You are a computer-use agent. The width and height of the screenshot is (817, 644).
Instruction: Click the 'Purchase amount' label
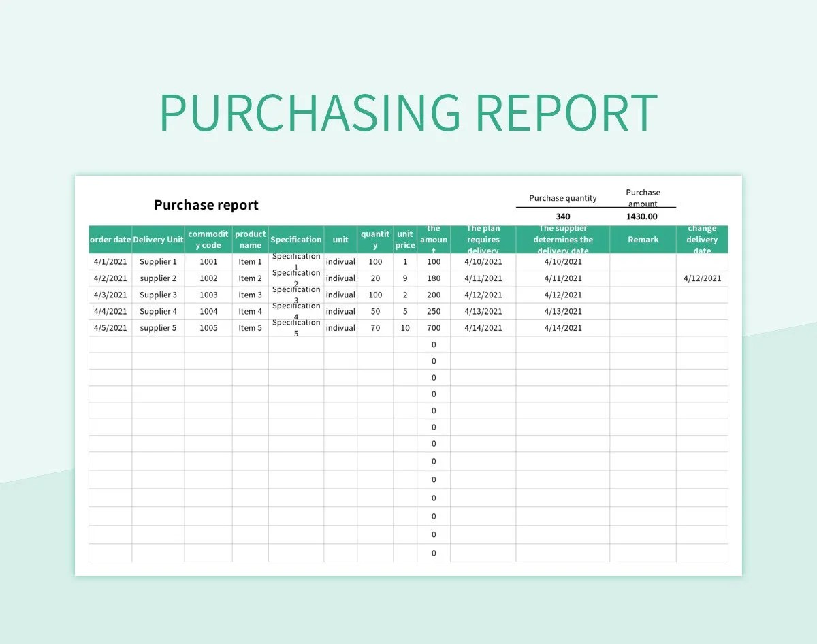(x=643, y=198)
